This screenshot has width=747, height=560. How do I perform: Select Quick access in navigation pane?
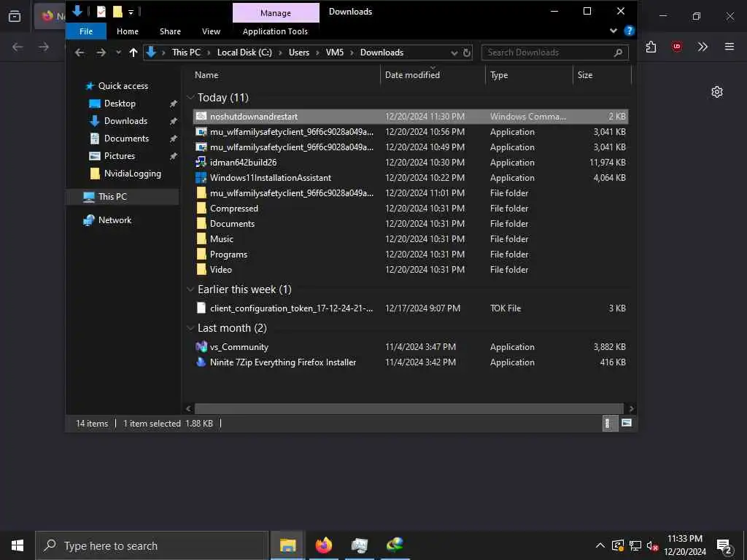(123, 86)
